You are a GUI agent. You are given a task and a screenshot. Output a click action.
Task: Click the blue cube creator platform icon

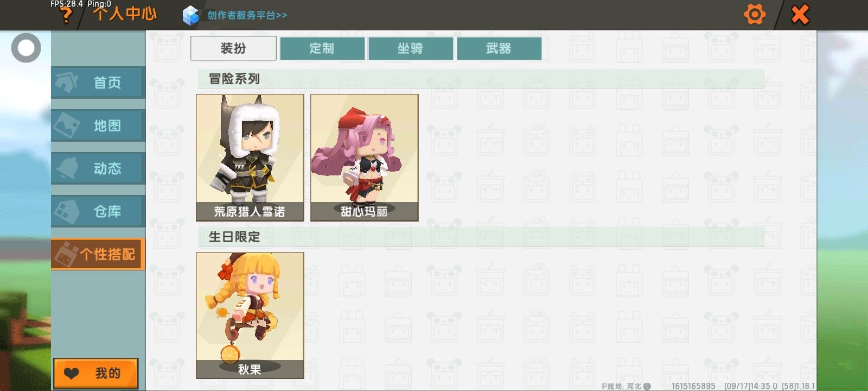pos(190,15)
